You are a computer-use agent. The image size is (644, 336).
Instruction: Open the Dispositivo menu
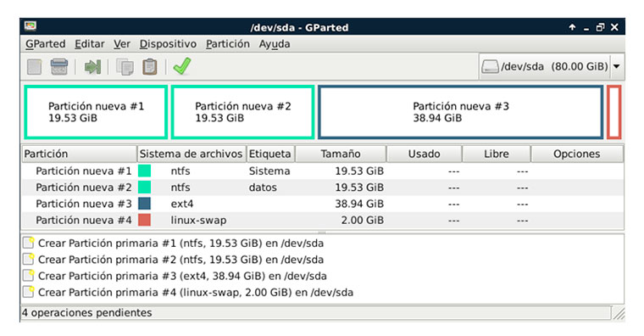click(168, 44)
